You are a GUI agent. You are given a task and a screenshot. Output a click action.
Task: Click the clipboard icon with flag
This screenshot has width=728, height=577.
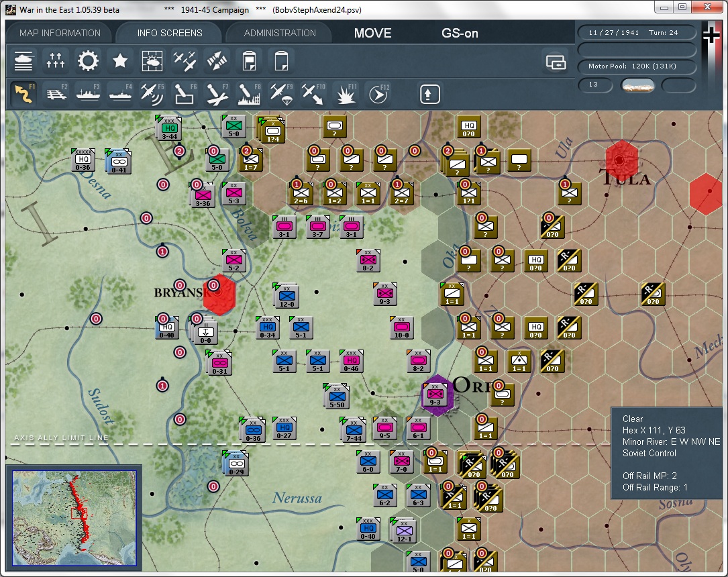point(250,61)
